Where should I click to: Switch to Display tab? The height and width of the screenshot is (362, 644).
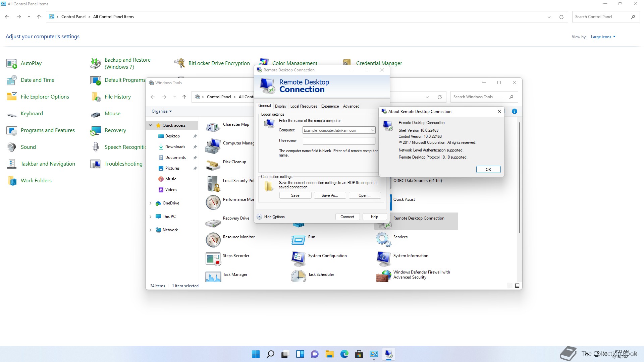[281, 106]
